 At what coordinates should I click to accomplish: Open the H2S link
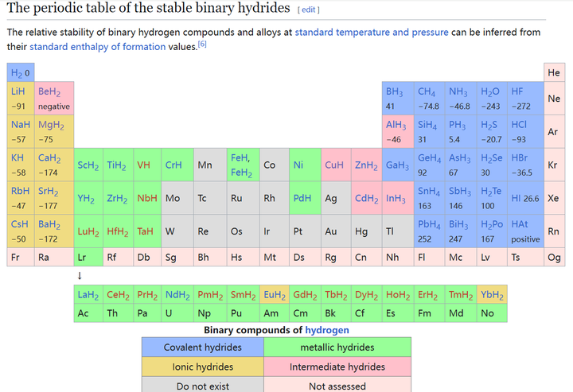(489, 125)
